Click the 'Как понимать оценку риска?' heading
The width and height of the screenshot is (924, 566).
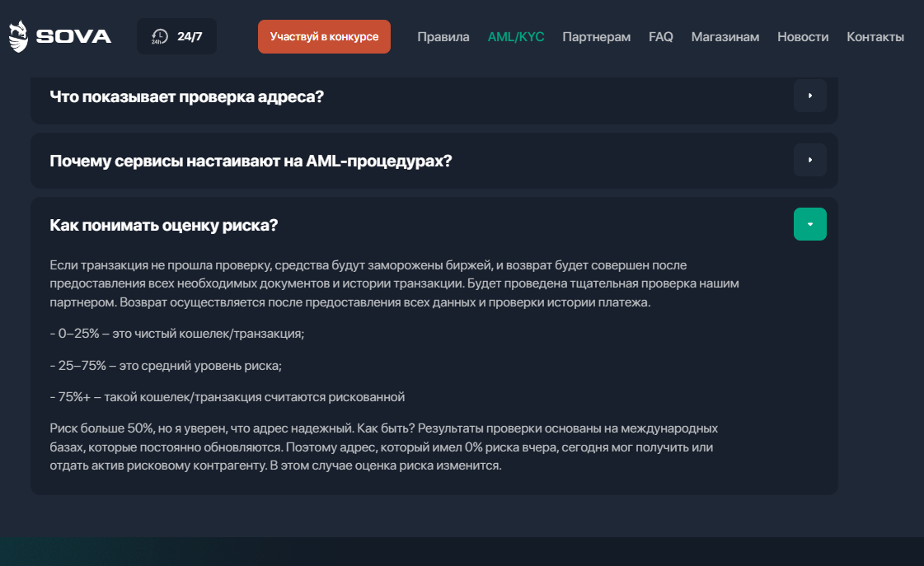click(x=164, y=225)
